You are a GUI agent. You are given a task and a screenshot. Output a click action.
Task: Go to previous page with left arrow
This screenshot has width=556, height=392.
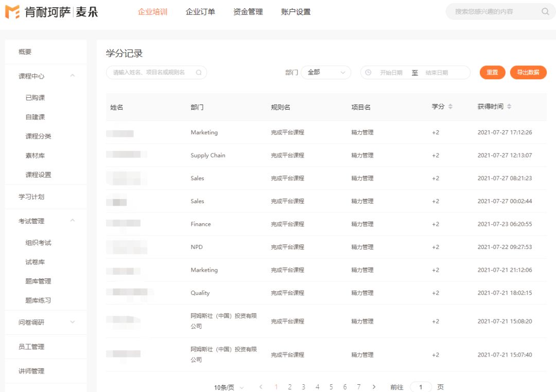coord(261,387)
